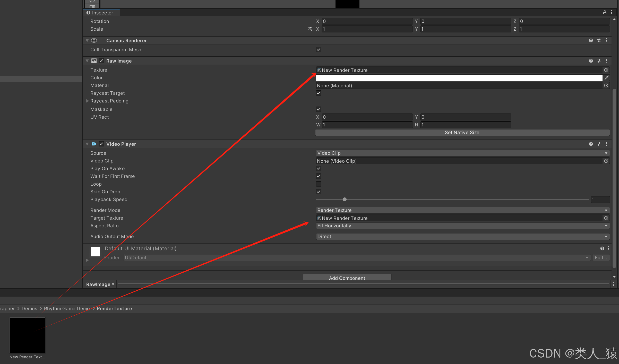Enable the Loop checkbox
The width and height of the screenshot is (619, 364).
[x=319, y=184]
